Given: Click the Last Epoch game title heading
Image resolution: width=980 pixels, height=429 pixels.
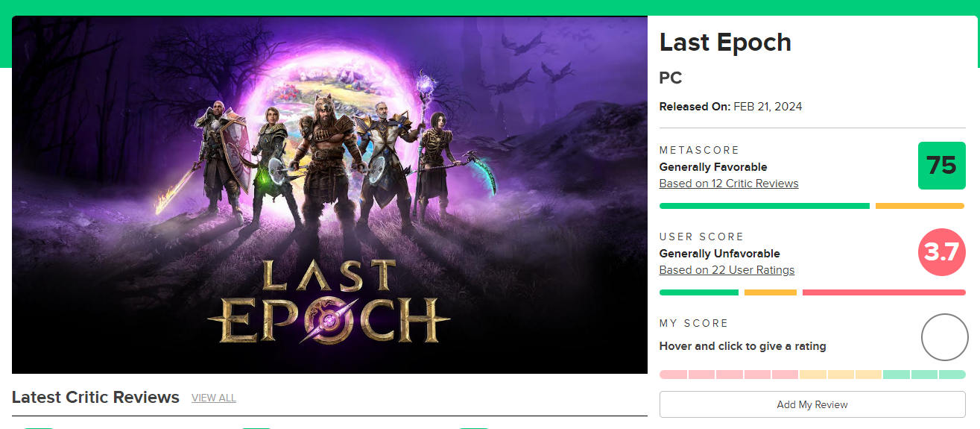Looking at the screenshot, I should 725,43.
